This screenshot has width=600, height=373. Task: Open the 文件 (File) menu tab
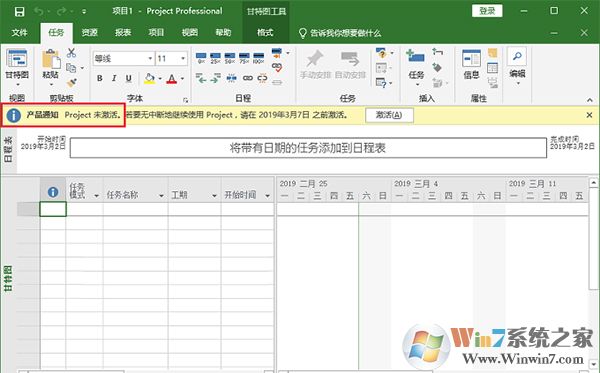[x=19, y=33]
